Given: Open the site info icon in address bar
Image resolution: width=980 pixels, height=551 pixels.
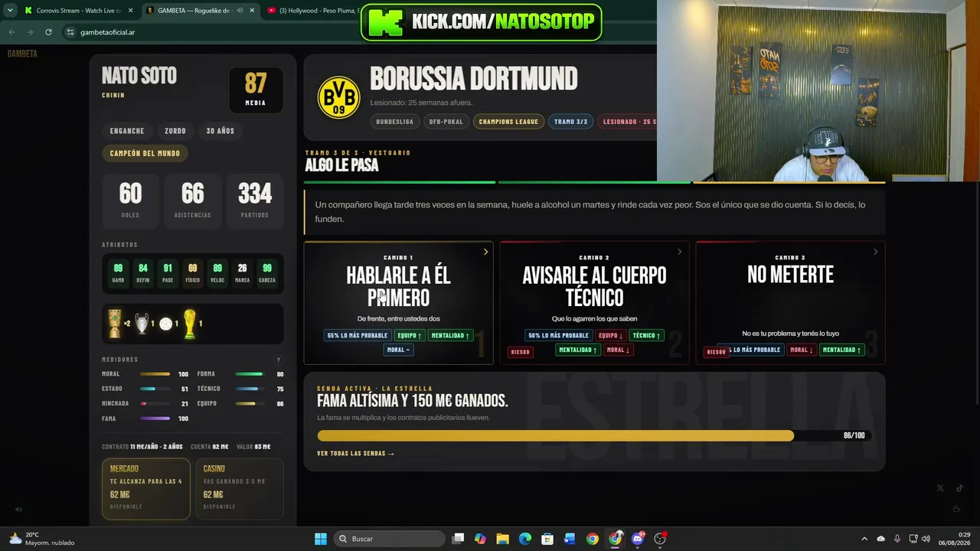Looking at the screenshot, I should click(70, 32).
